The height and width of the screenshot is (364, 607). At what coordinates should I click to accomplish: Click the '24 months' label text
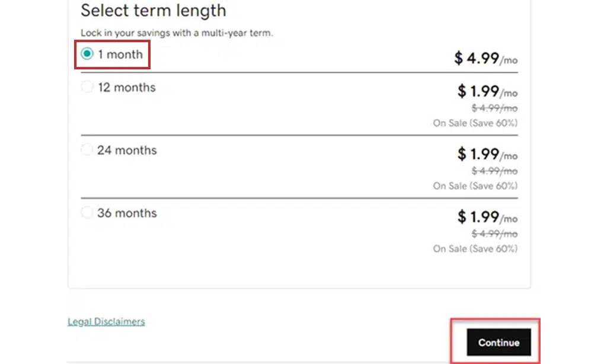click(x=127, y=149)
